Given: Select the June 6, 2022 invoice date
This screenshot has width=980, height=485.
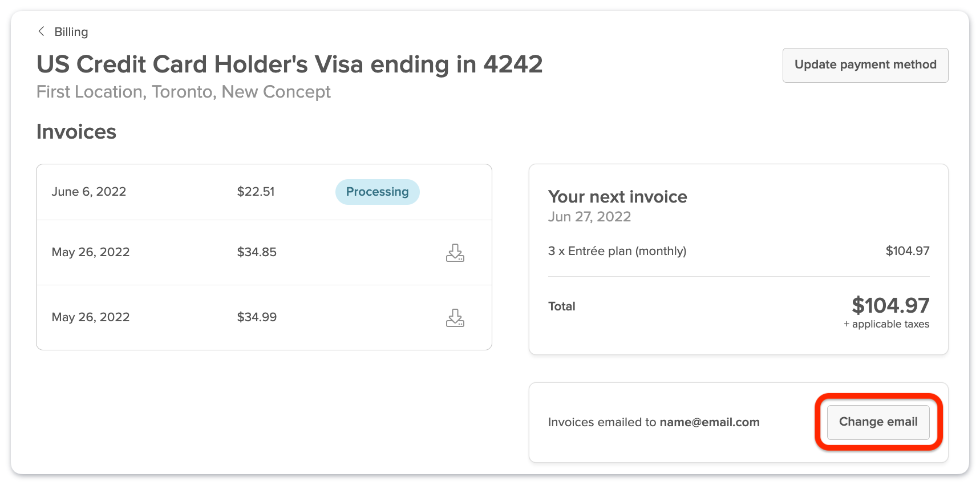Looking at the screenshot, I should [x=88, y=192].
